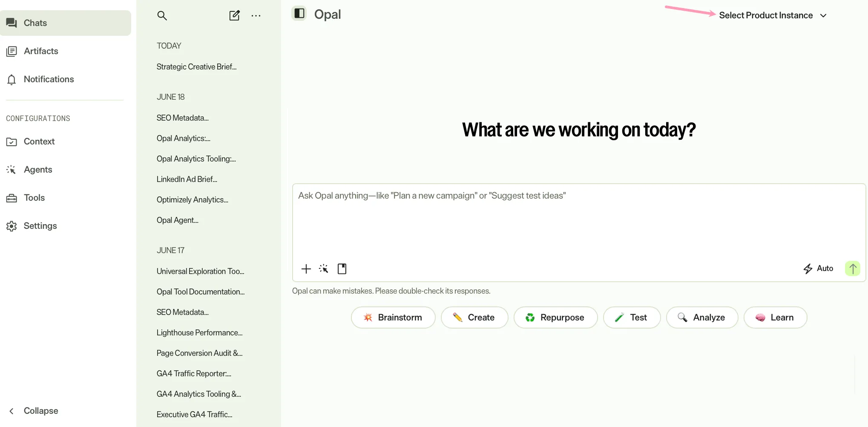Click the Settings gear icon
The height and width of the screenshot is (427, 868).
[x=11, y=226]
